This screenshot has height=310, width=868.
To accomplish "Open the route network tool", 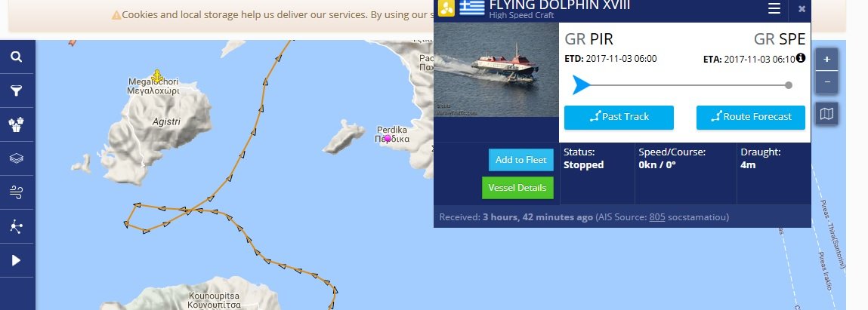I will (x=17, y=226).
